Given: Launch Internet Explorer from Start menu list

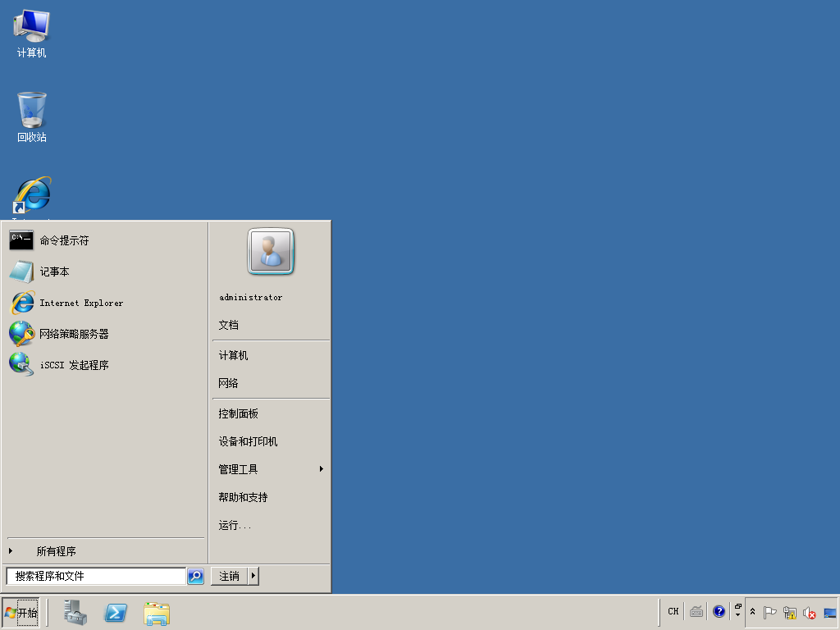Looking at the screenshot, I should coord(105,303).
